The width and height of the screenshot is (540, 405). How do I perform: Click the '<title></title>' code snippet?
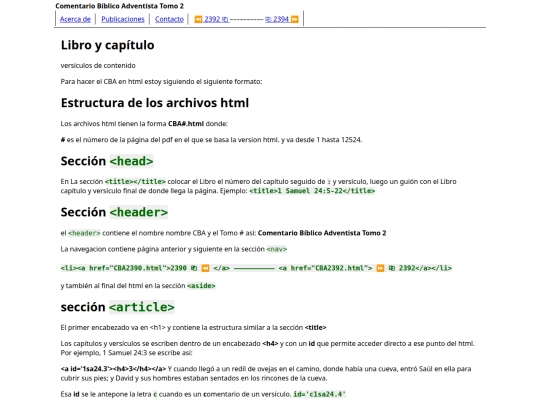pos(135,181)
